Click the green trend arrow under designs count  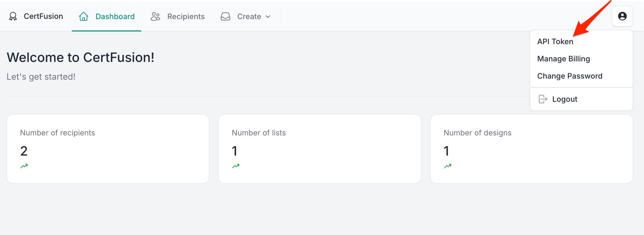448,166
